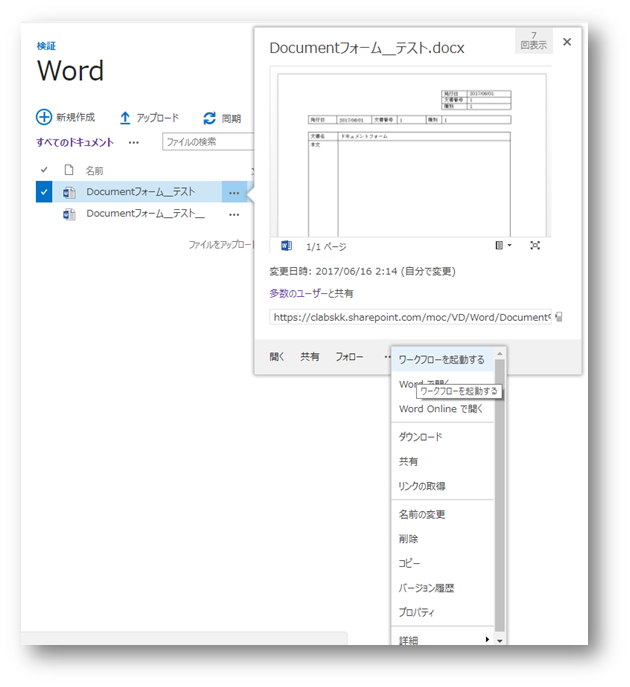Click the 新規作成 label
The width and height of the screenshot is (630, 687).
pyautogui.click(x=75, y=117)
